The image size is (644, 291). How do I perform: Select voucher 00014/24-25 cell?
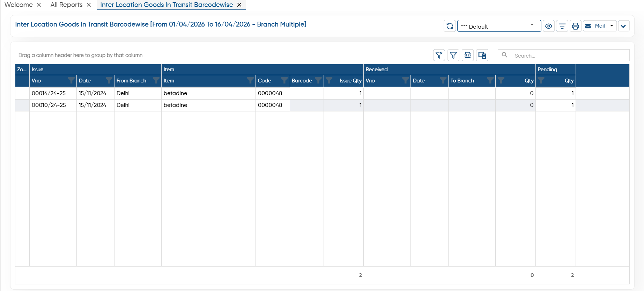point(53,93)
